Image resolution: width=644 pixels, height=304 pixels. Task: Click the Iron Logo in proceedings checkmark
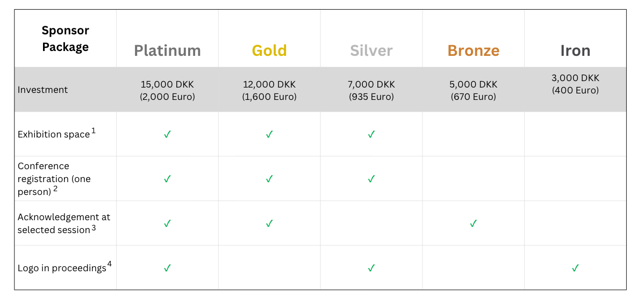(x=575, y=268)
